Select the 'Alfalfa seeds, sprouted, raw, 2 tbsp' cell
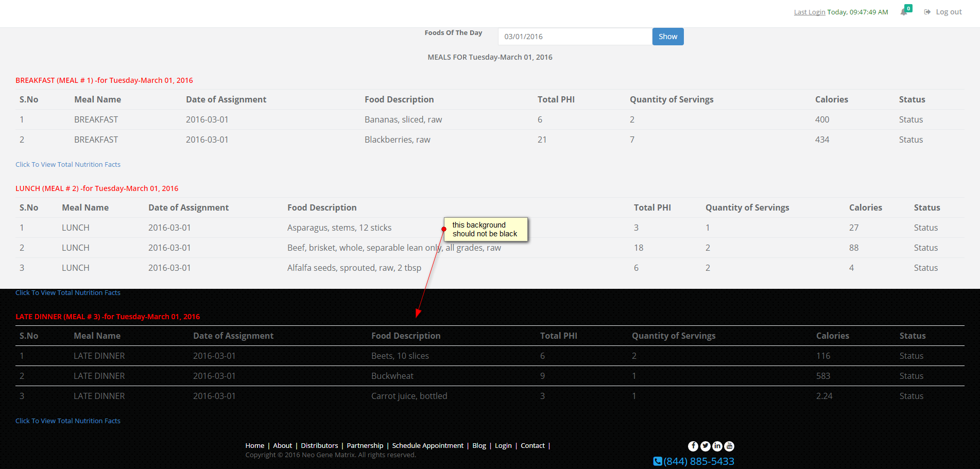Viewport: 980px width, 469px height. (354, 268)
